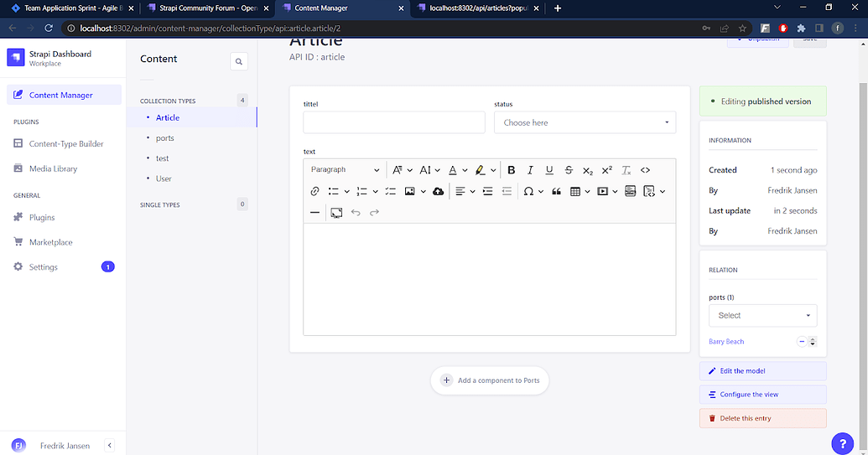
Task: Insert a numbered list
Action: [x=362, y=191]
